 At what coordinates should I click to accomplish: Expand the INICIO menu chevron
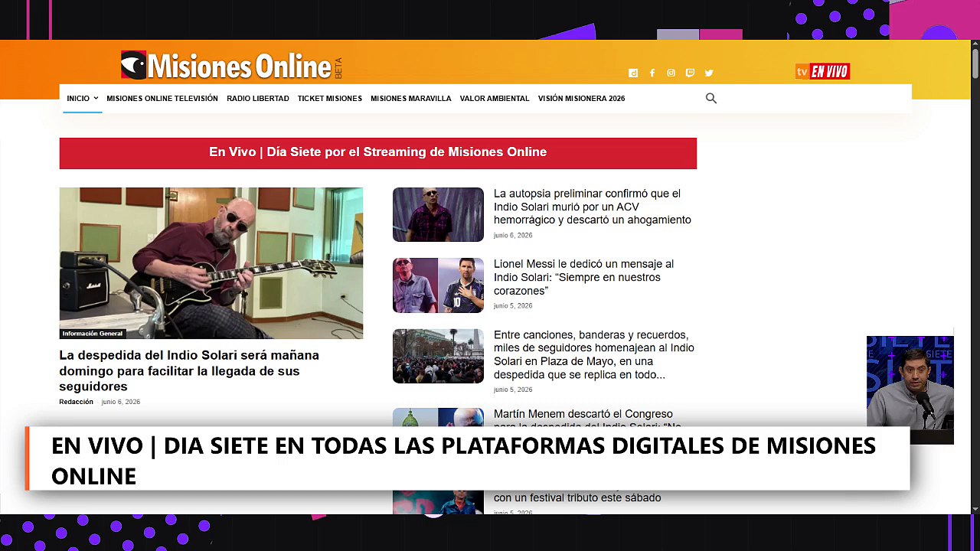(x=96, y=98)
